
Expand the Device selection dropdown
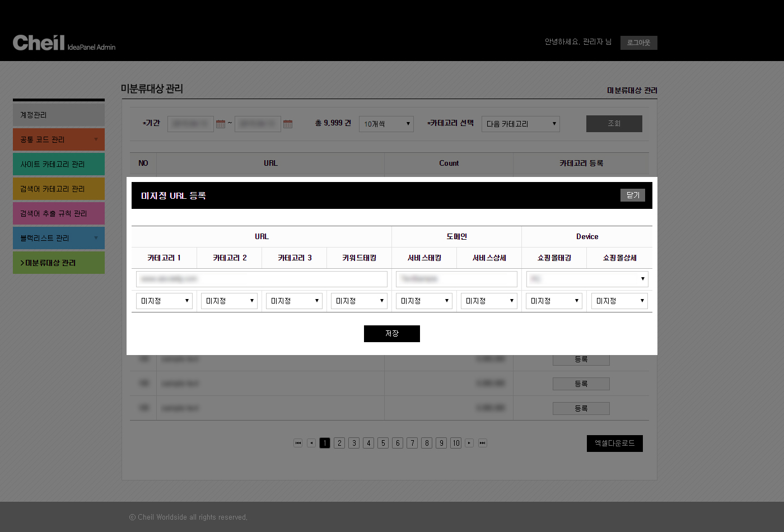(x=587, y=279)
